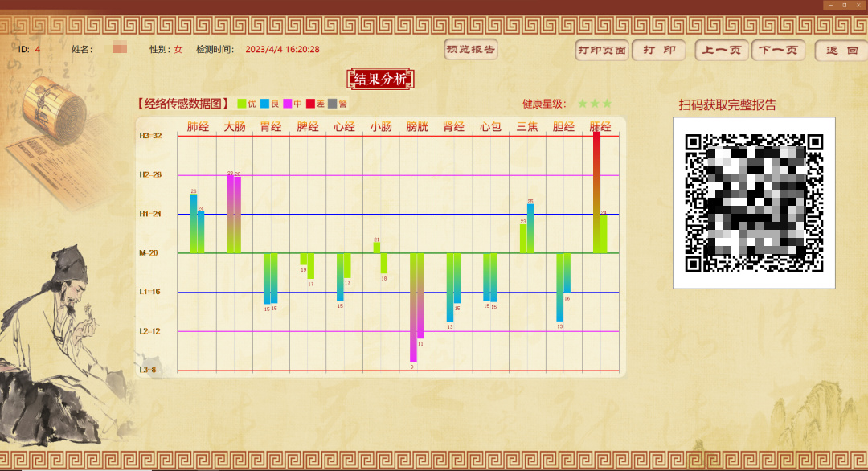Minimize the application window
868x471 pixels.
click(830, 5)
